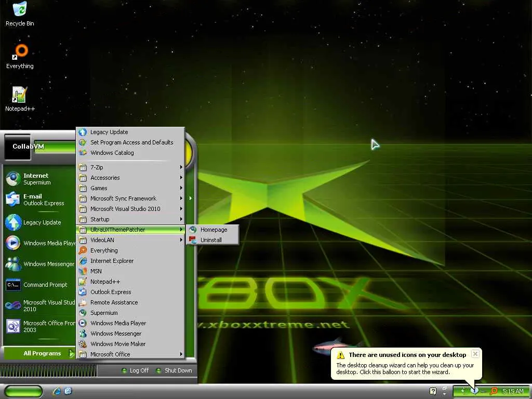
Task: Click the All Programs arrow
Action: tap(71, 353)
